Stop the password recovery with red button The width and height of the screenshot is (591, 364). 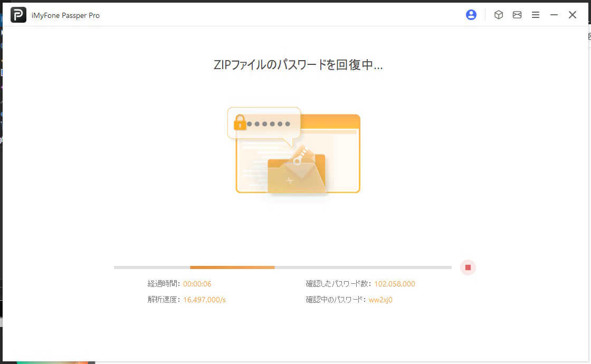468,267
